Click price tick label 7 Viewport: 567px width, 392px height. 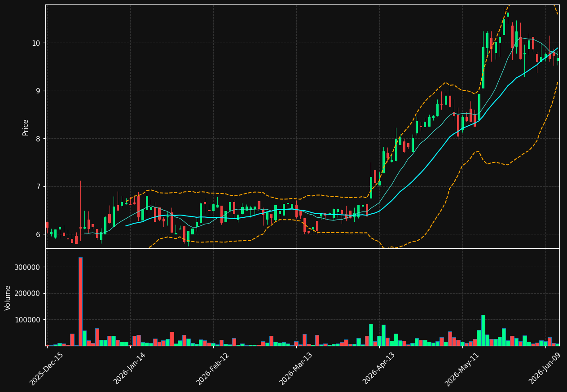tap(38, 186)
